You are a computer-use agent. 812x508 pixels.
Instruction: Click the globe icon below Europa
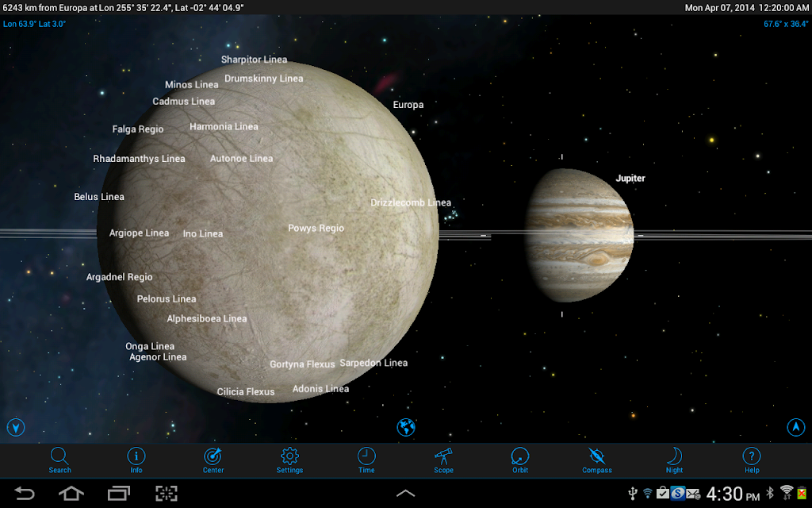click(406, 427)
